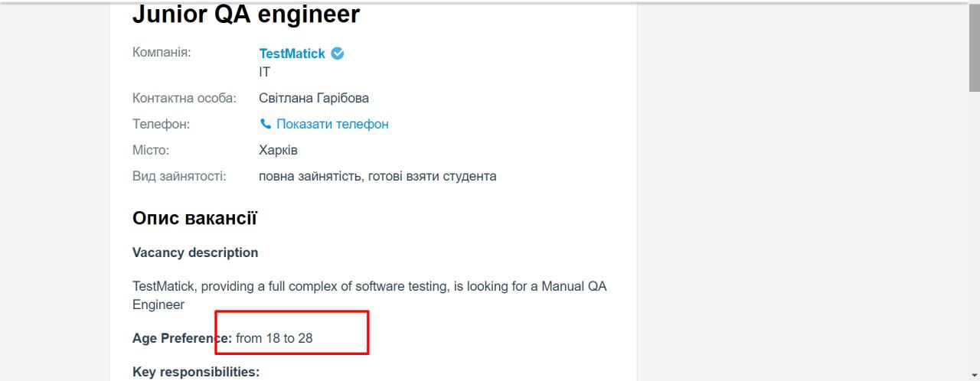Screen dimensions: 980x381
Task: Click the scrollbar track below the thumb
Action: tap(974, 230)
